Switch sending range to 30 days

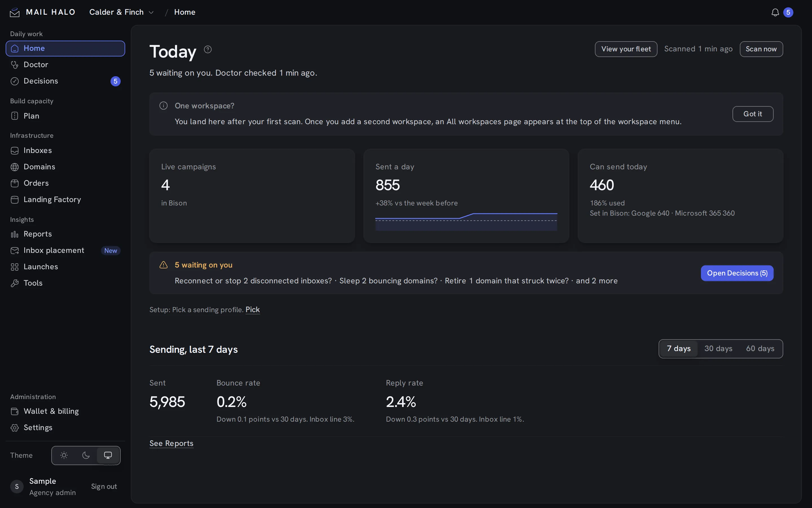coord(718,349)
